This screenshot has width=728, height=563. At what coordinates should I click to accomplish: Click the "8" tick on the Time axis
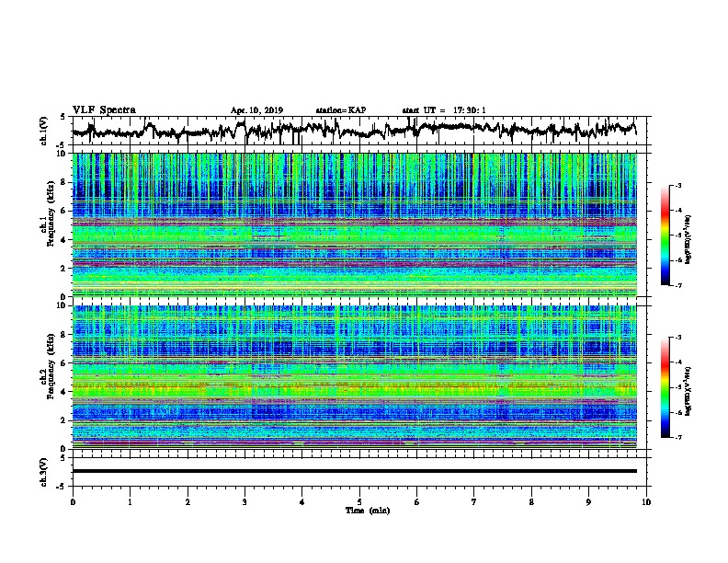coord(531,502)
